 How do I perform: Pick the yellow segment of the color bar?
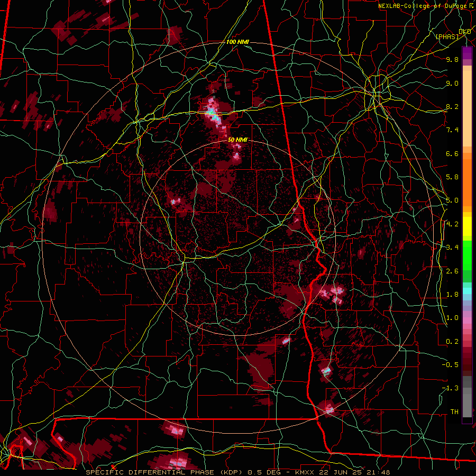(467, 226)
